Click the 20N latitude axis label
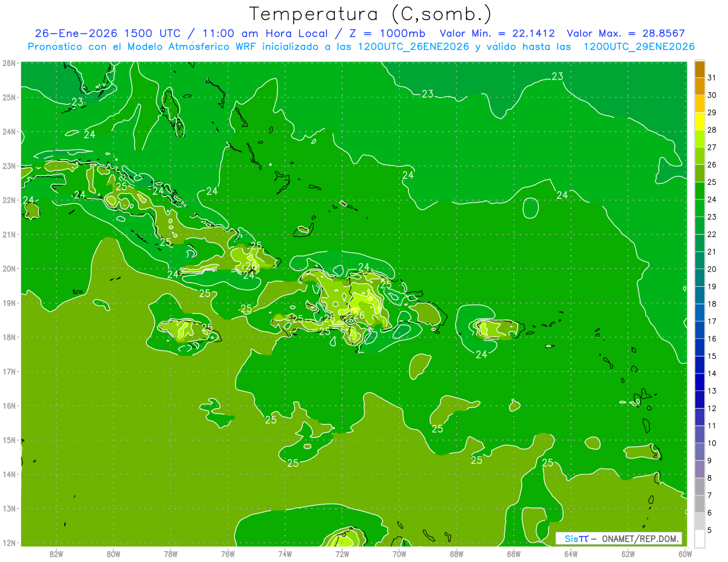Image resolution: width=728 pixels, height=562 pixels. pyautogui.click(x=8, y=269)
